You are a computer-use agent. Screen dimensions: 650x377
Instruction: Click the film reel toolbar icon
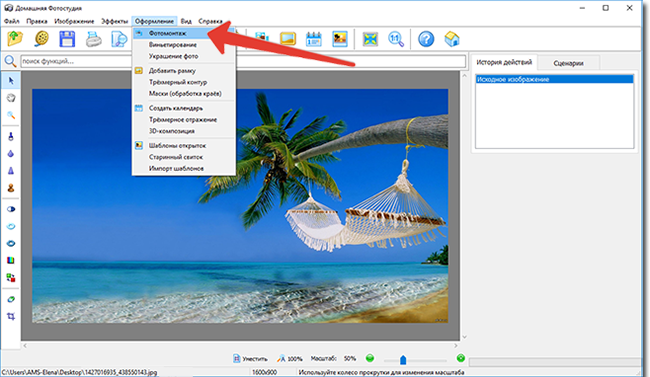click(x=41, y=39)
